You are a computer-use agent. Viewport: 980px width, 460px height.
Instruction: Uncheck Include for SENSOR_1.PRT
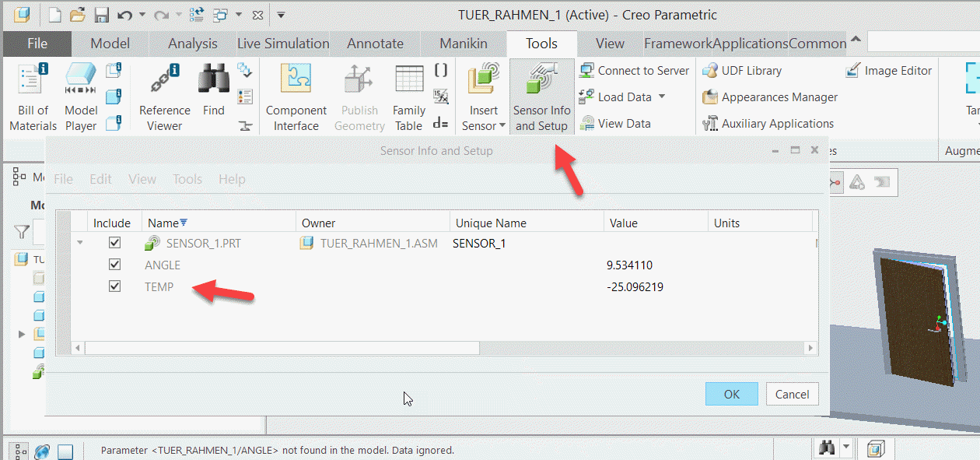pyautogui.click(x=114, y=242)
